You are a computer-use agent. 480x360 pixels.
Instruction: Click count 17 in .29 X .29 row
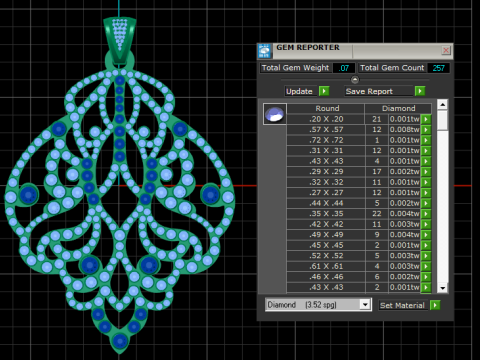(377, 172)
